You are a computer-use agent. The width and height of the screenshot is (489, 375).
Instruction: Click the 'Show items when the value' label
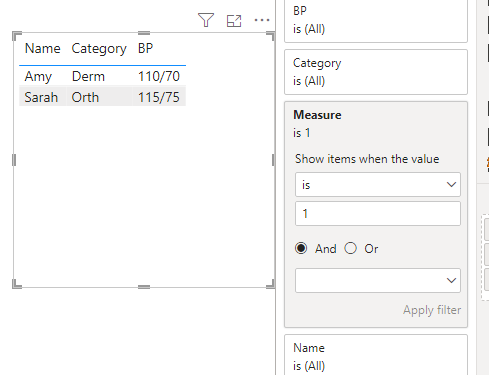pyautogui.click(x=367, y=159)
